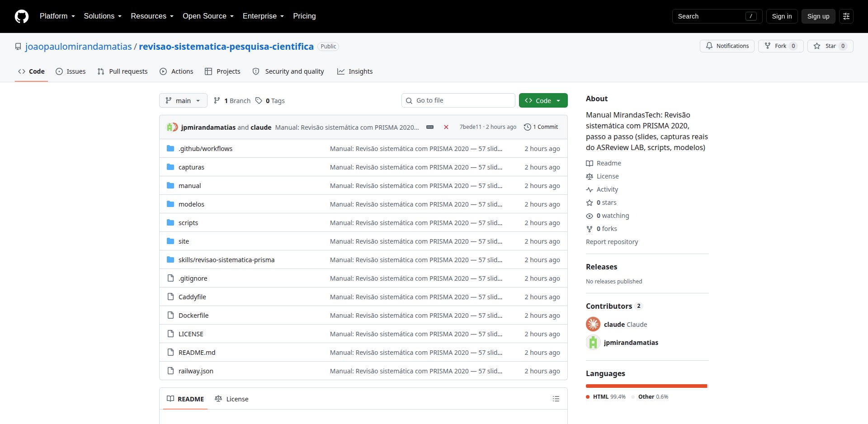View the 0 Tags list
The width and height of the screenshot is (868, 424).
tap(270, 101)
